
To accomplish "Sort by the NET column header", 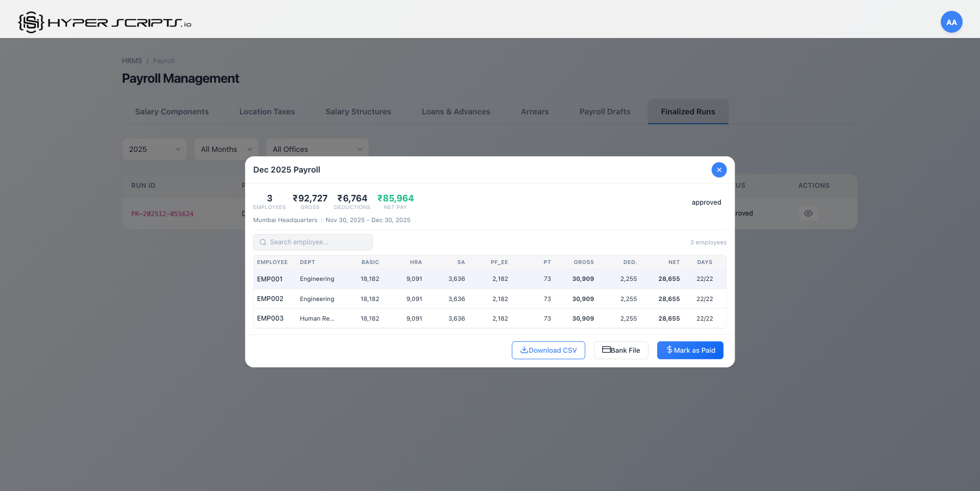I will 673,262.
